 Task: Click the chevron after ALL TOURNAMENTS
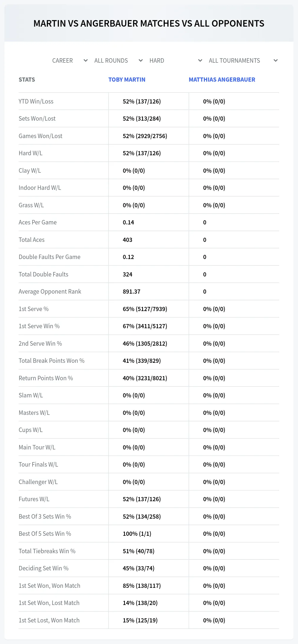(x=276, y=61)
